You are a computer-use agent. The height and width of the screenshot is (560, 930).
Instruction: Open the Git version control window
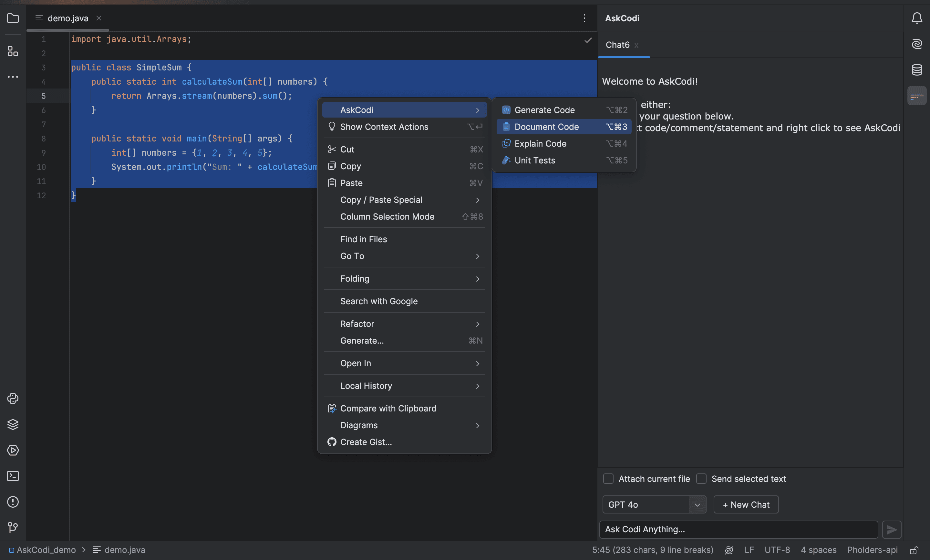tap(13, 527)
